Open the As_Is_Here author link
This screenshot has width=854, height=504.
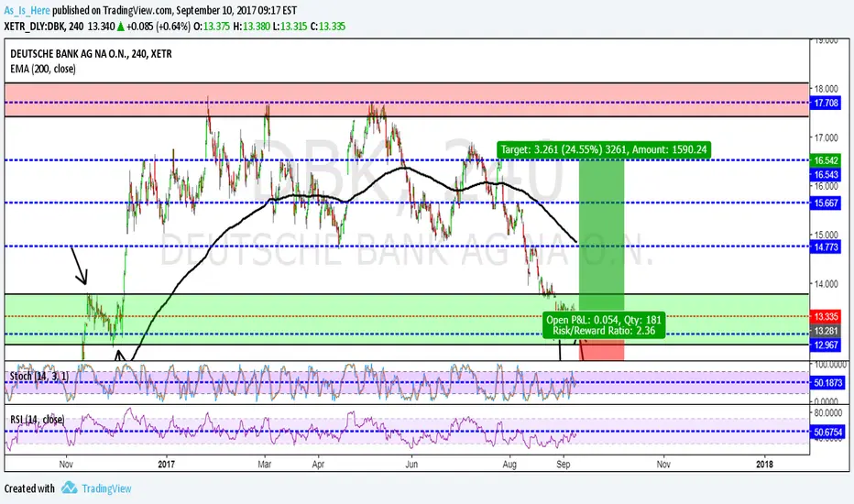click(27, 10)
